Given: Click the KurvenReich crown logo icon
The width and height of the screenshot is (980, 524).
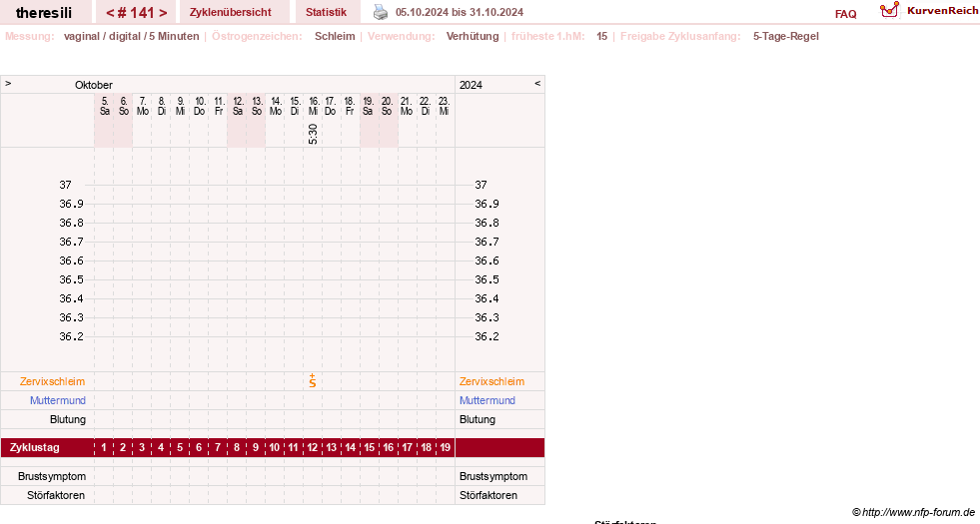Looking at the screenshot, I should [x=889, y=10].
